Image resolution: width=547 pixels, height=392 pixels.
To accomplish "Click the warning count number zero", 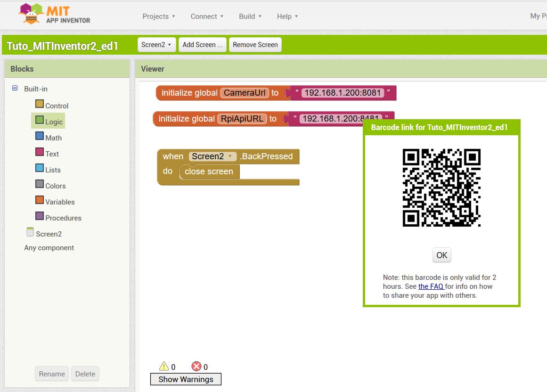I will tap(173, 367).
